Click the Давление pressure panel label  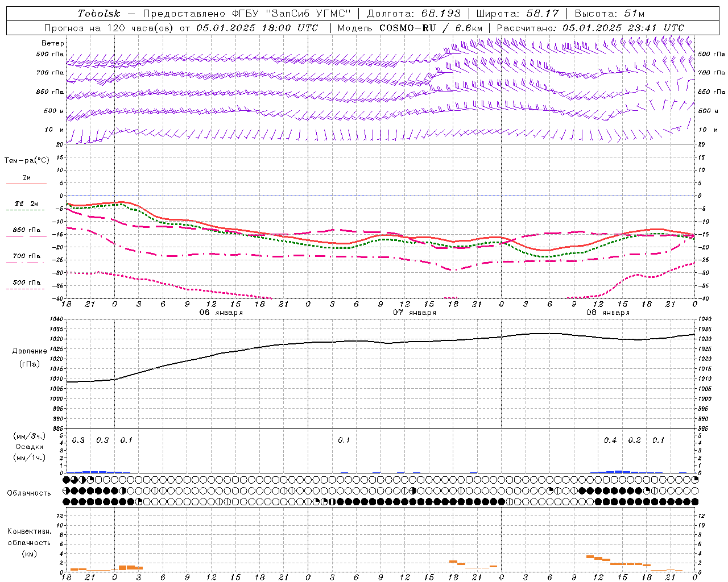click(30, 351)
